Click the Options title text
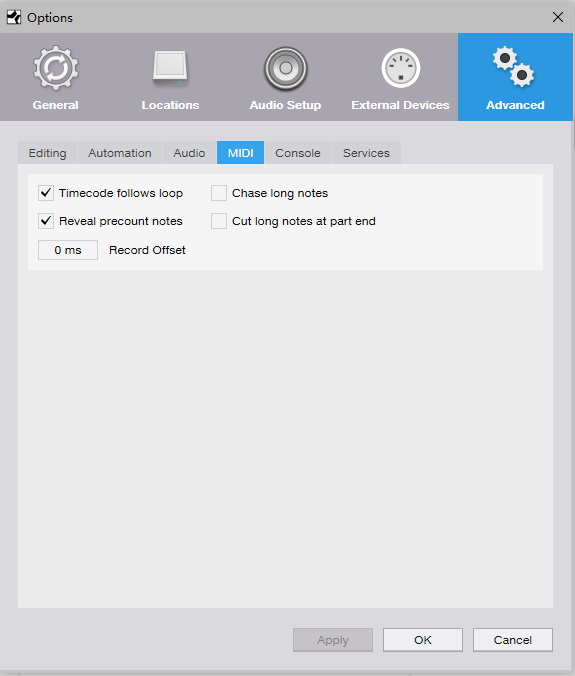The width and height of the screenshot is (575, 676). [50, 18]
